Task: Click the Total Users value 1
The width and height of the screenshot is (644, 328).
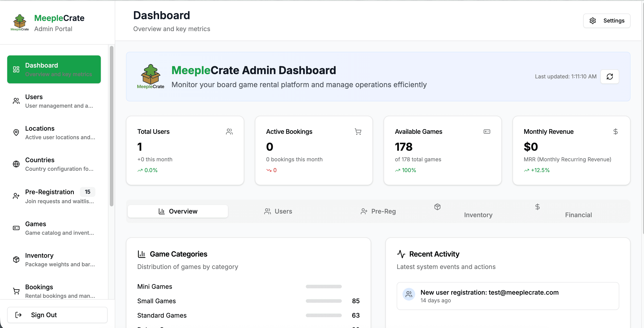Action: point(140,147)
